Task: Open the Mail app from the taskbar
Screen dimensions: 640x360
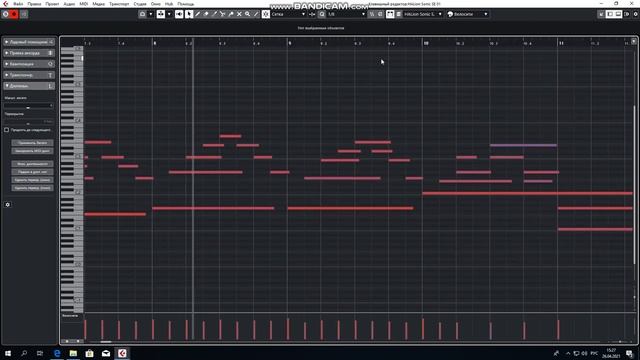Action: (x=106, y=353)
